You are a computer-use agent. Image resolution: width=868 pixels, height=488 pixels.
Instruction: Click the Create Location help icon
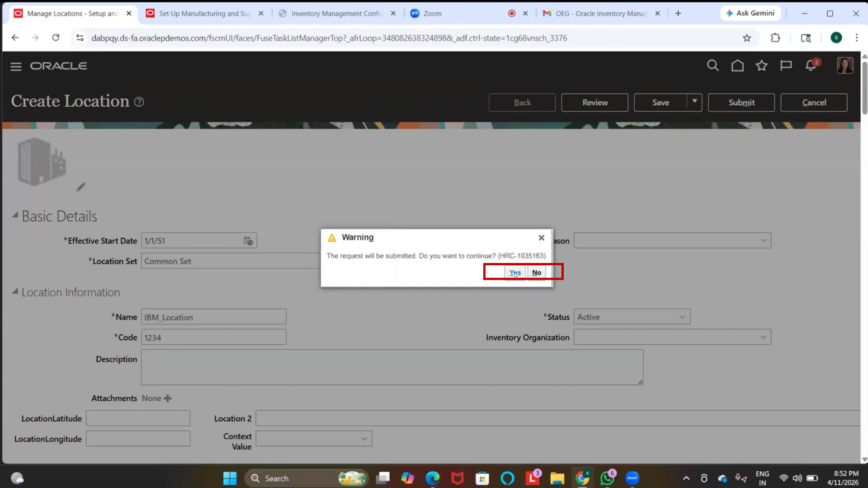[139, 102]
